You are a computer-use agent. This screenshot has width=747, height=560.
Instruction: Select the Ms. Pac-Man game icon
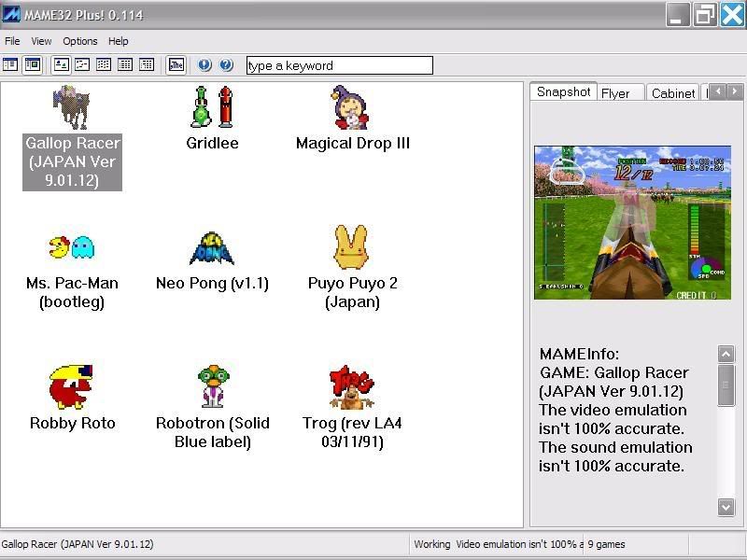click(x=72, y=247)
